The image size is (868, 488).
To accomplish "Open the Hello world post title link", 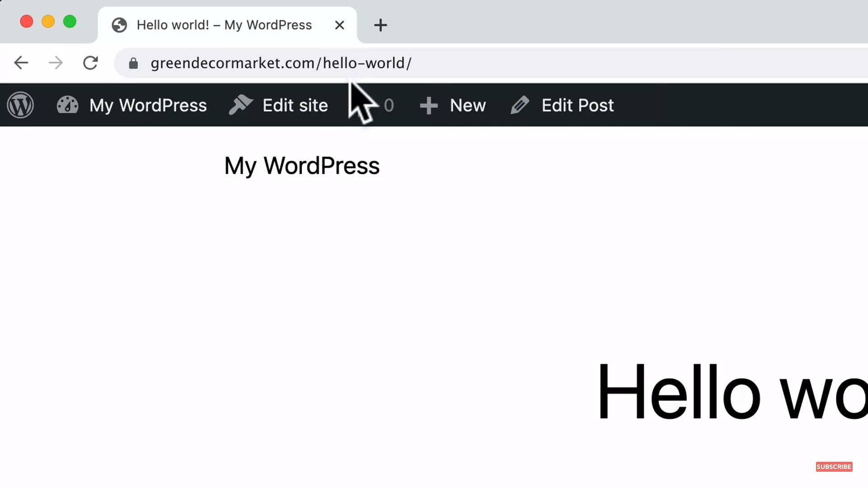I will pos(723,393).
